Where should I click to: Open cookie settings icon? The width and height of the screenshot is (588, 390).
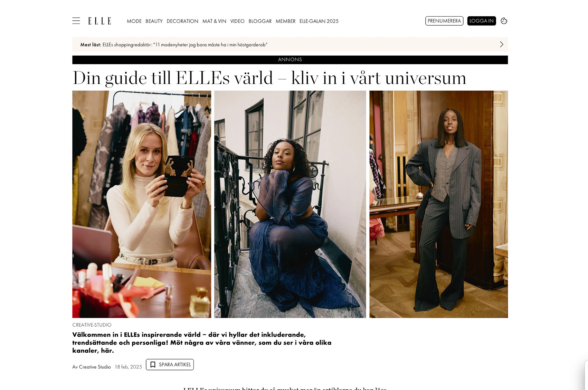coord(504,21)
